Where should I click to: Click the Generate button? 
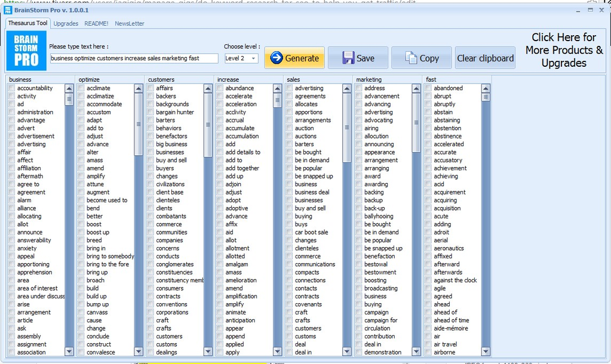click(x=294, y=58)
